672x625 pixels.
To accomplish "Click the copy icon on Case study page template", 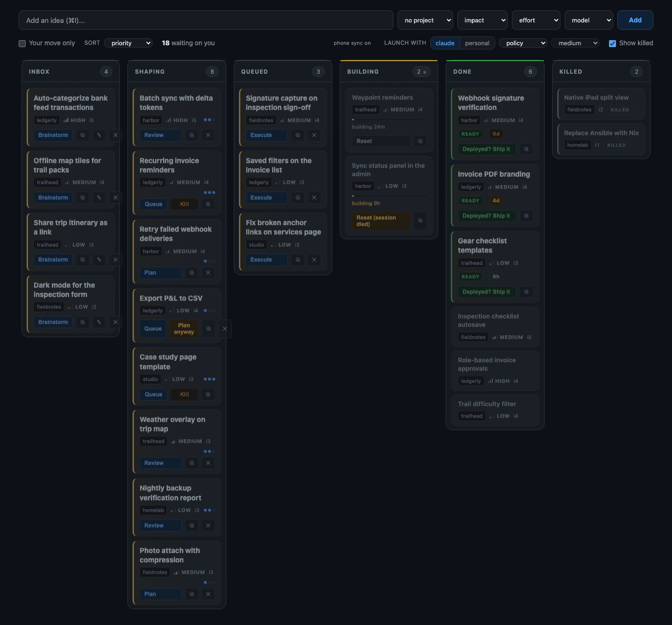I will [208, 395].
